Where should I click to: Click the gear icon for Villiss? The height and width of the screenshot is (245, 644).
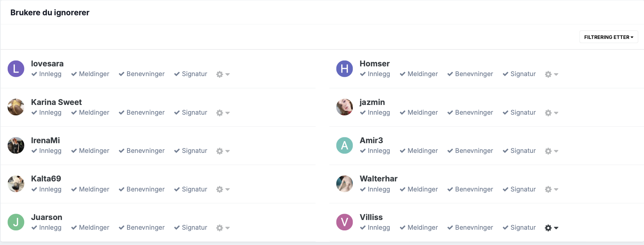(x=548, y=228)
